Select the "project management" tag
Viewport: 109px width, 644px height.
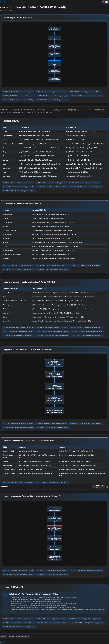point(22,637)
